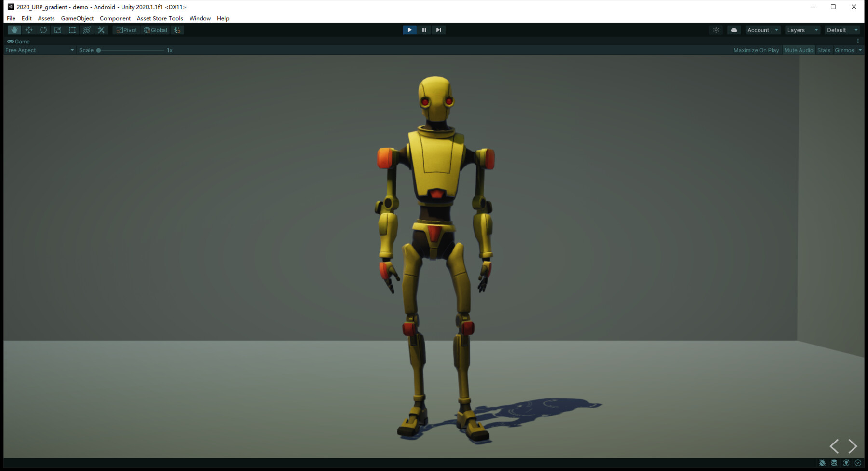The height and width of the screenshot is (471, 868).
Task: Open the Window menu
Action: point(200,18)
